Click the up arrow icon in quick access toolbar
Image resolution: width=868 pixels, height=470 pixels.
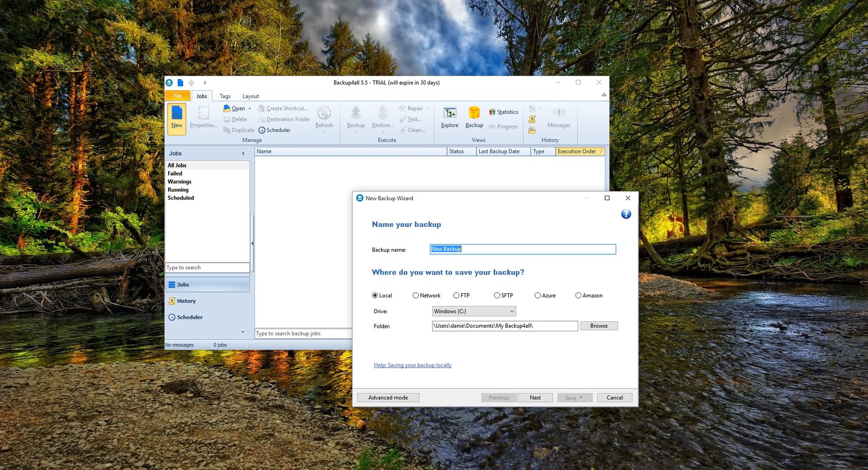point(191,83)
